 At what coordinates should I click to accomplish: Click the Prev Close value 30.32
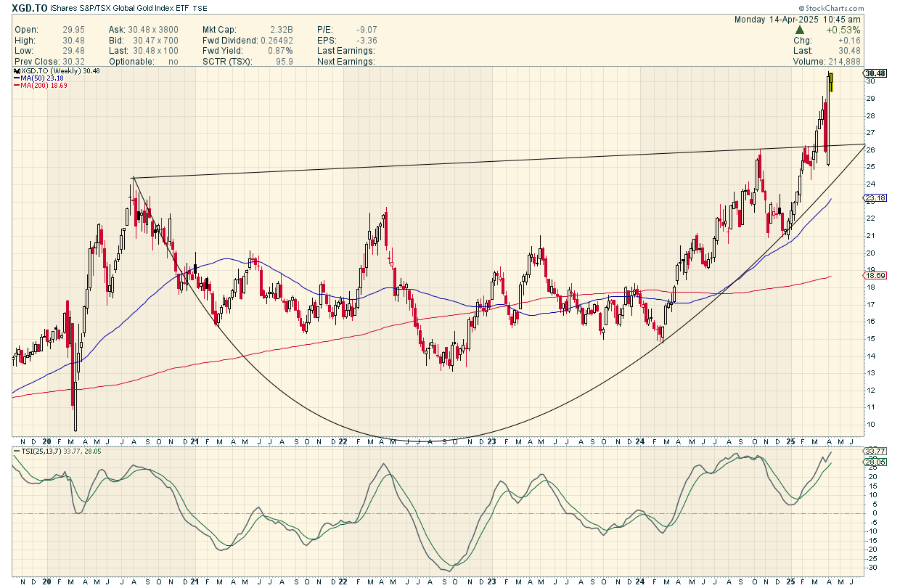tap(73, 62)
